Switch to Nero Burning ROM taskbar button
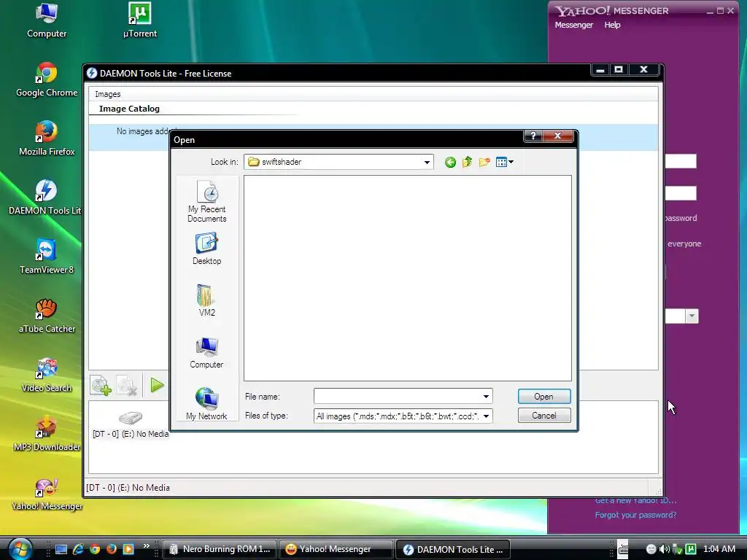Image resolution: width=747 pixels, height=560 pixels. [x=219, y=549]
